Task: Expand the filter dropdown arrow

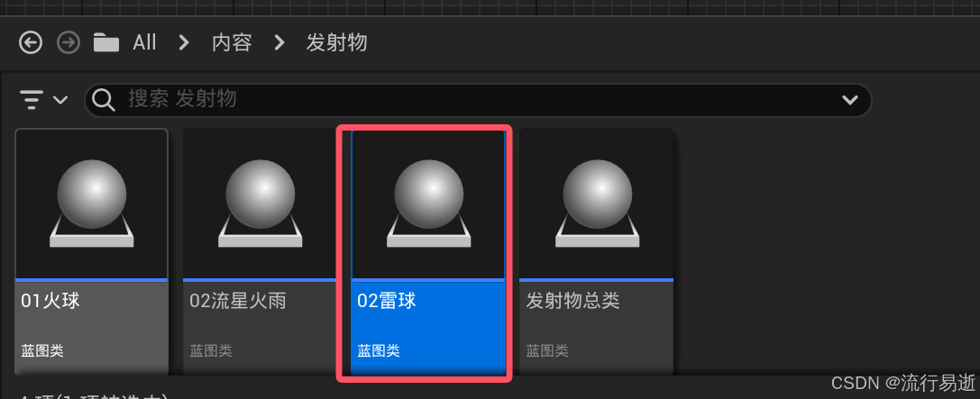Action: click(x=60, y=100)
